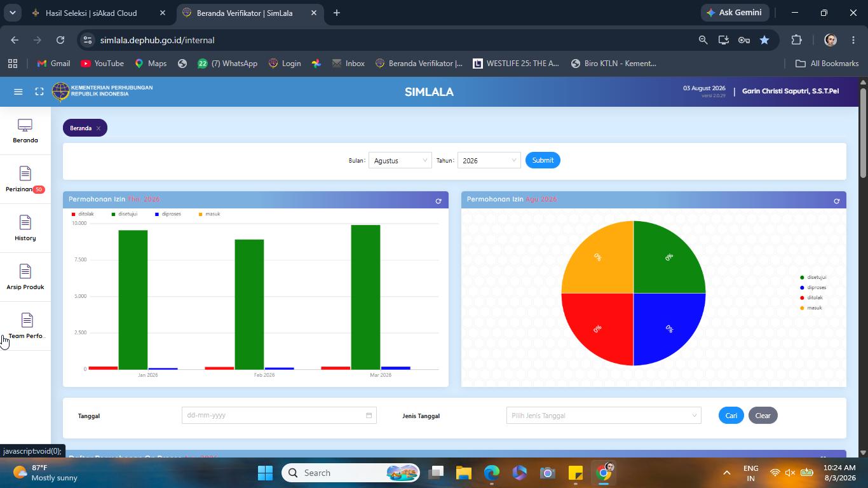Open Arsip Produk from the sidebar
This screenshot has height=488, width=868.
(25, 278)
